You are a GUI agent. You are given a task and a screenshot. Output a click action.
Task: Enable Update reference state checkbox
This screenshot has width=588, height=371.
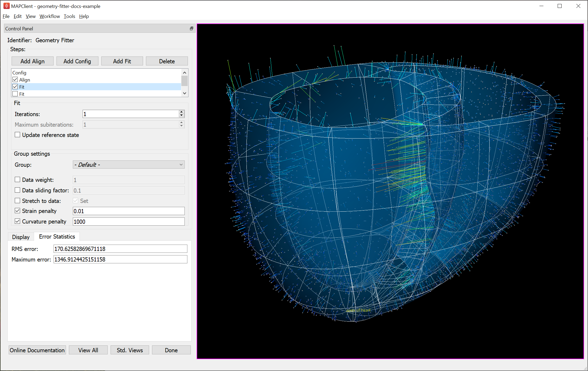17,135
